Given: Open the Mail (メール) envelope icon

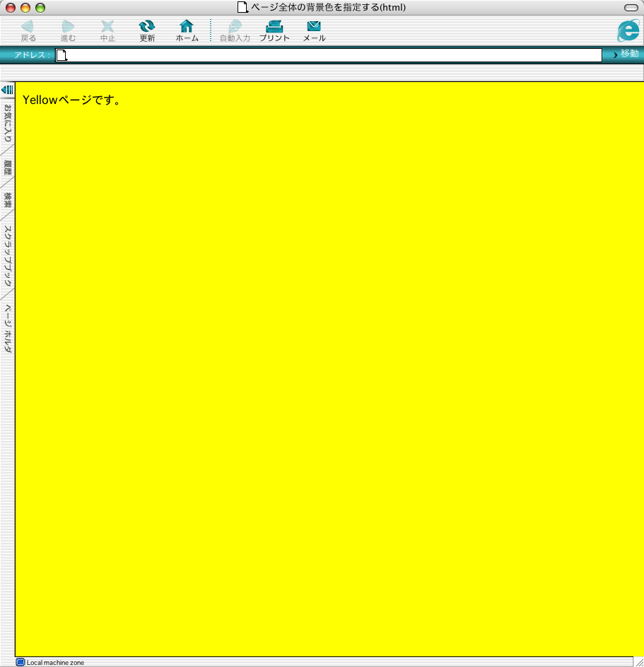Looking at the screenshot, I should (314, 27).
